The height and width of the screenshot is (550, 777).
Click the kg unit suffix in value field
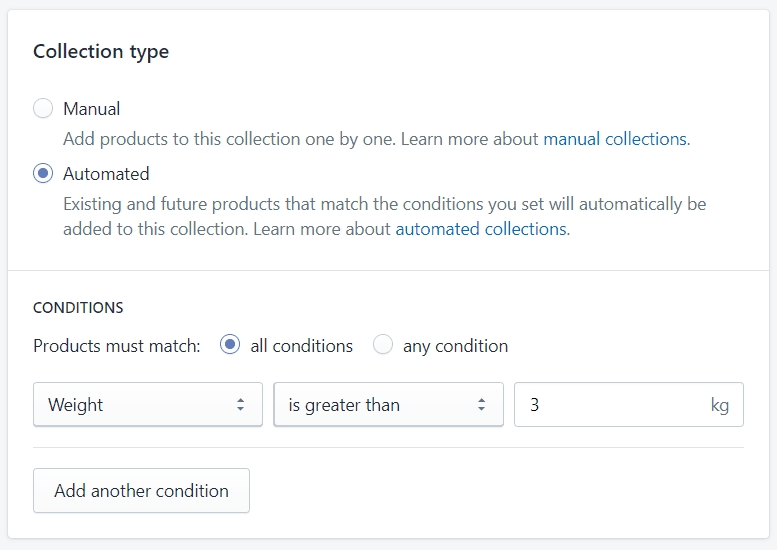click(720, 405)
